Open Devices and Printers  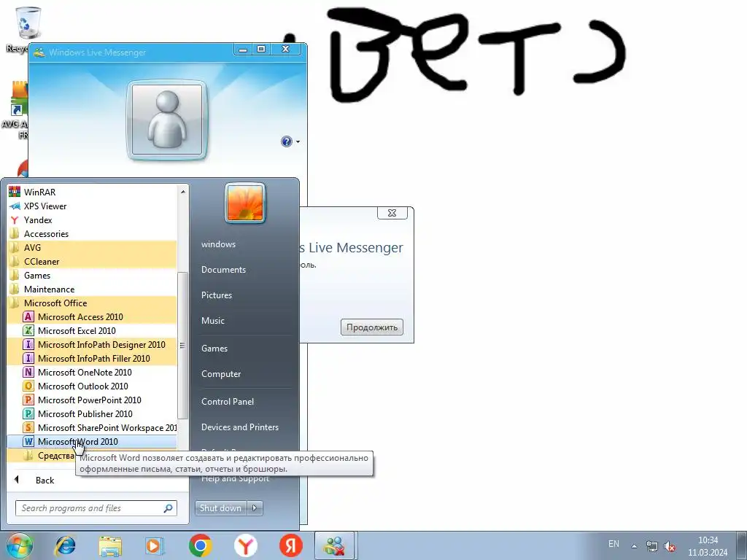239,427
